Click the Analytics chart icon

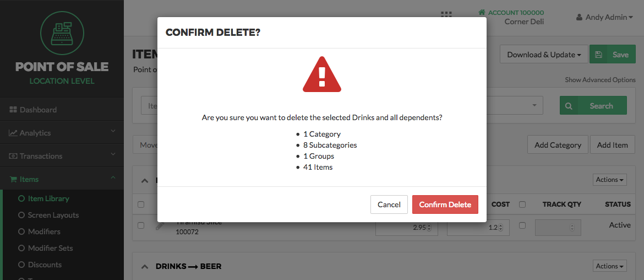pyautogui.click(x=13, y=133)
